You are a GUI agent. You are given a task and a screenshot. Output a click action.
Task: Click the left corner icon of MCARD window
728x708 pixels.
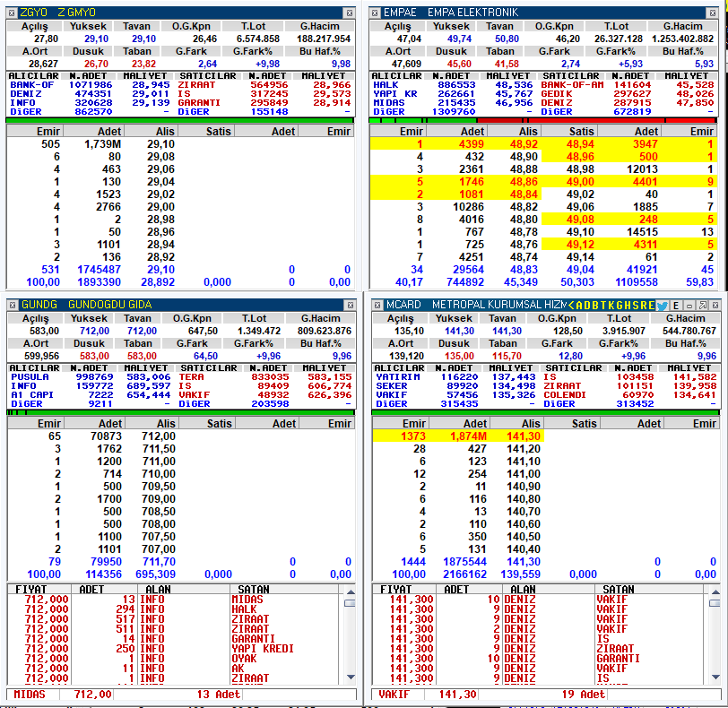click(x=377, y=306)
